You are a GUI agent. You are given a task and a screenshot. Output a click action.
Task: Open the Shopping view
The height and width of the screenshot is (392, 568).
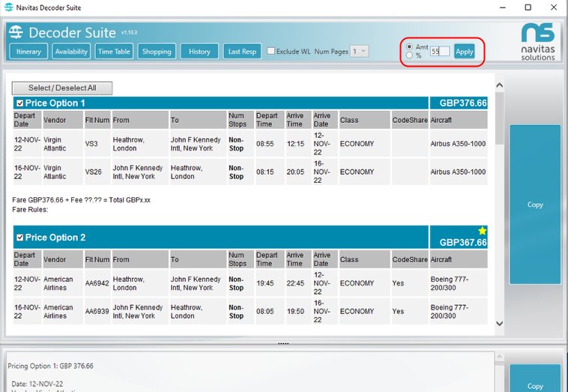click(x=157, y=52)
